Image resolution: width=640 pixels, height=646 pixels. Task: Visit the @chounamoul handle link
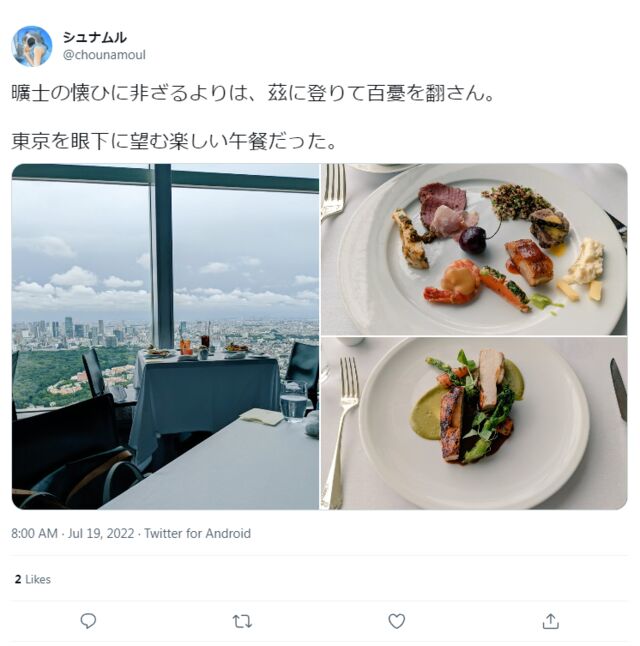(x=104, y=55)
